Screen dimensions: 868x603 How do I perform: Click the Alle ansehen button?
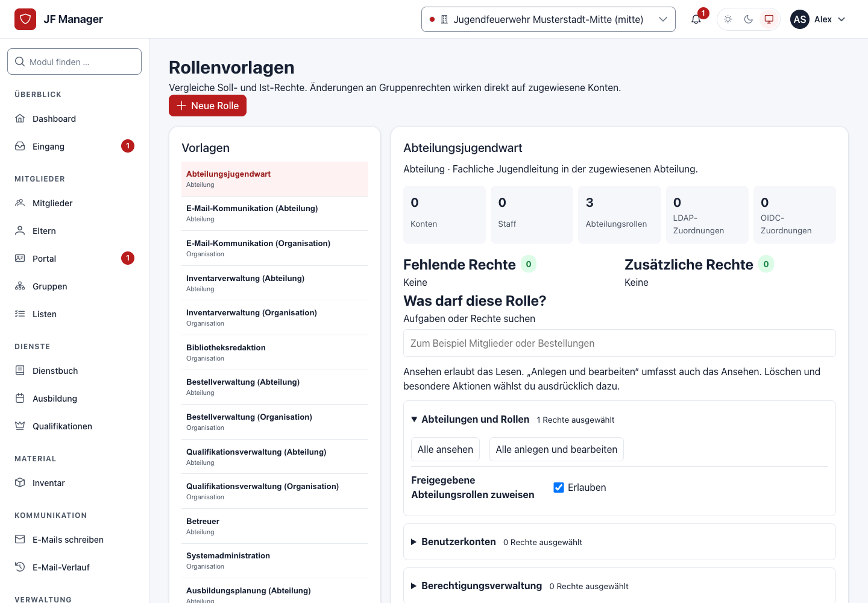pyautogui.click(x=445, y=449)
